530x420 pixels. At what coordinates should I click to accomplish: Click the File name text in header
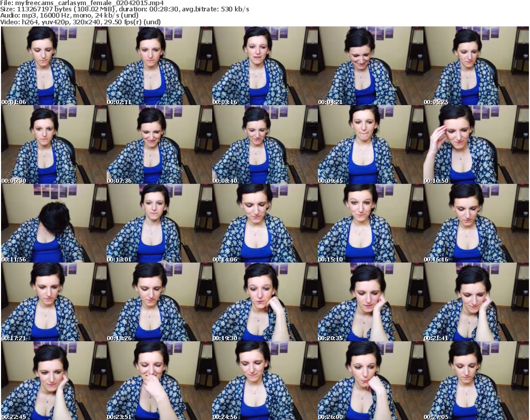coord(83,3)
